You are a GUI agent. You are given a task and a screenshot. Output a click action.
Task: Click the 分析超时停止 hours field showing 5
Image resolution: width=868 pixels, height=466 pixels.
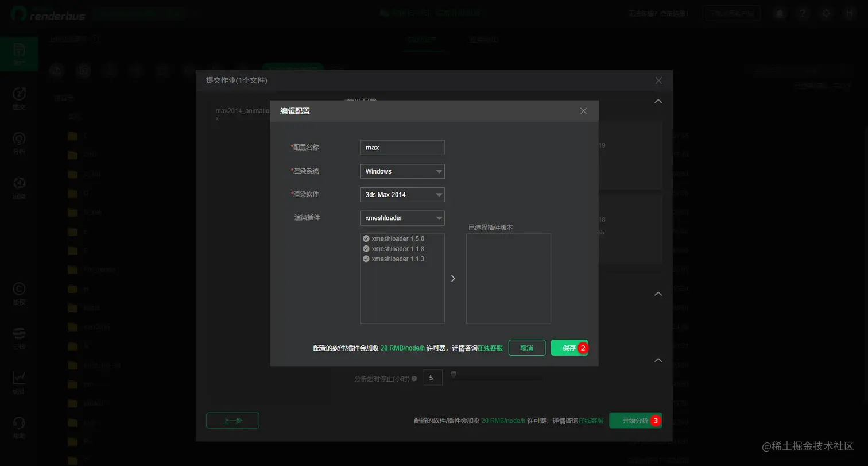click(x=432, y=378)
